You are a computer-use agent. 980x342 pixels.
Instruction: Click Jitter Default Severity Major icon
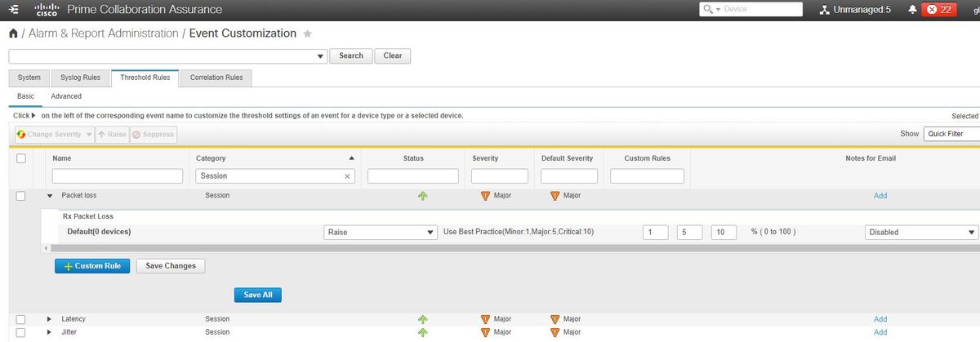coord(555,332)
